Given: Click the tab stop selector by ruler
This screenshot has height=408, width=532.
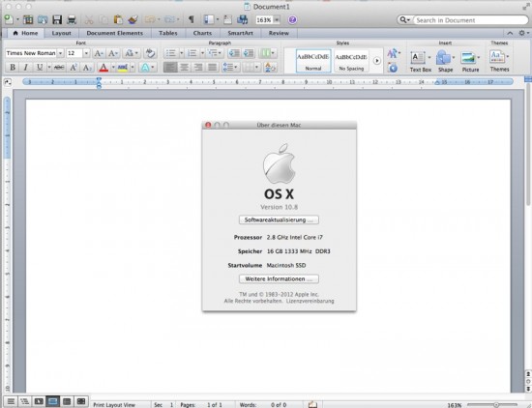Looking at the screenshot, I should coord(8,82).
